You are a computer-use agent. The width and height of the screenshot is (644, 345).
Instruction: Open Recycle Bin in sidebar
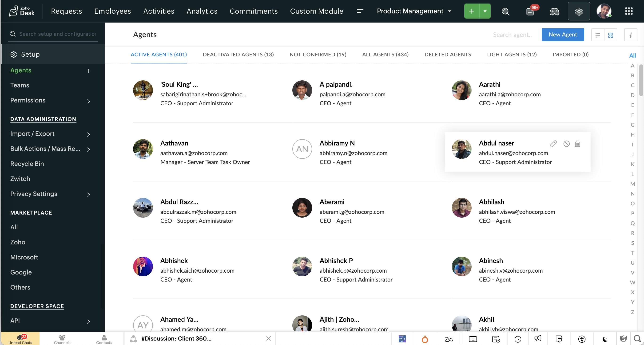(27, 164)
